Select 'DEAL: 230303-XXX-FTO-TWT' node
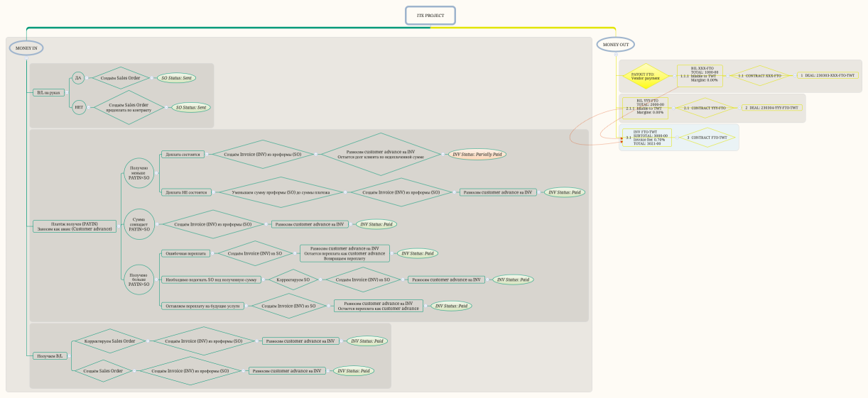The image size is (868, 398). pyautogui.click(x=828, y=75)
